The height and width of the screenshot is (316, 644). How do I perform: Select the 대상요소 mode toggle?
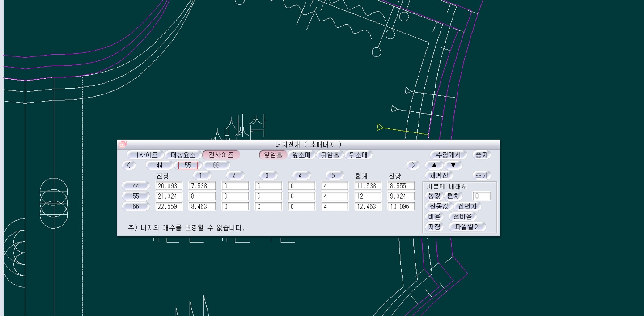183,155
